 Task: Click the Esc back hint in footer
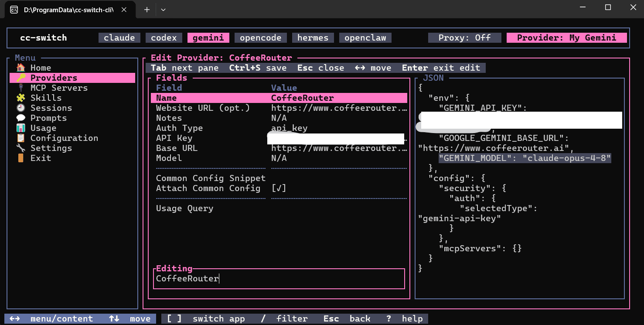point(347,319)
